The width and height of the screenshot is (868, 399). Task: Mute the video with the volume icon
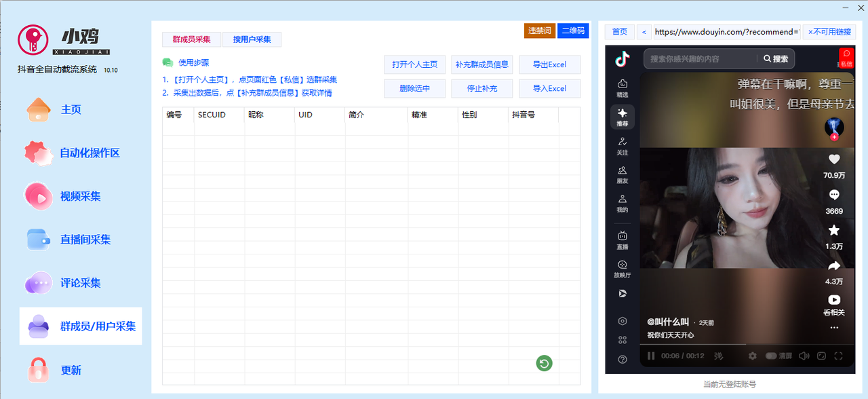[805, 356]
